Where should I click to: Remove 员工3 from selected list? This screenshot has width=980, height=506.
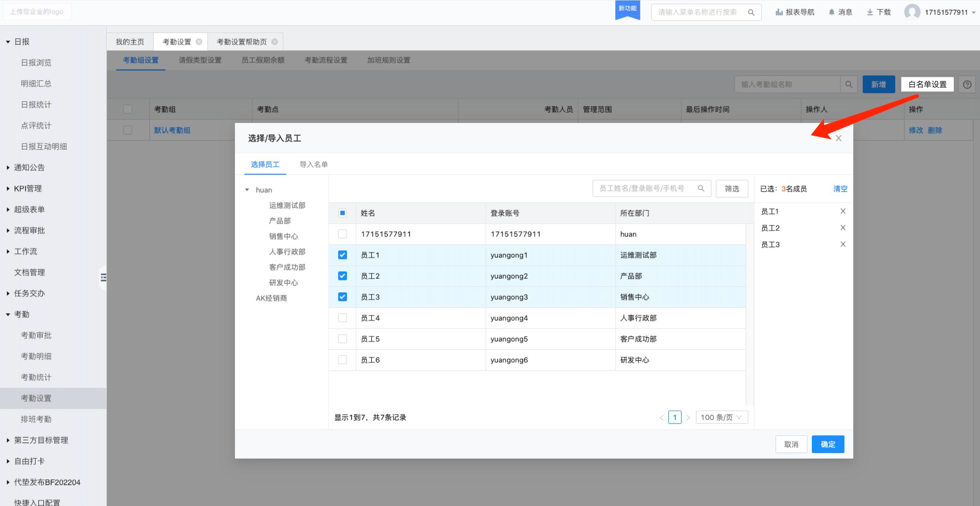click(x=843, y=244)
